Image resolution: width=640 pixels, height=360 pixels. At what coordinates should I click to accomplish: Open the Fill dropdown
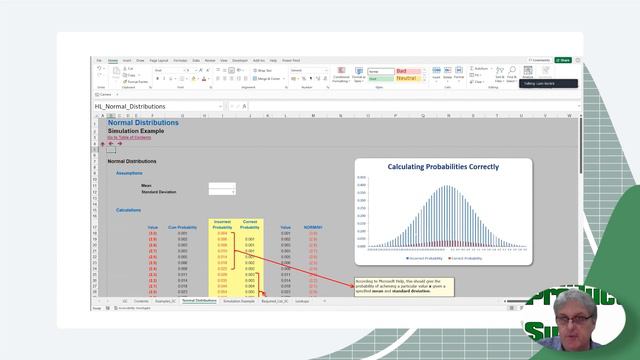476,75
